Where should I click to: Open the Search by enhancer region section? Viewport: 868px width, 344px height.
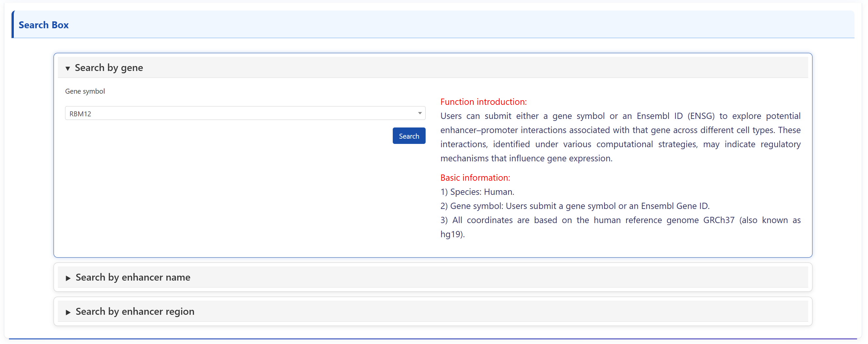coord(135,311)
